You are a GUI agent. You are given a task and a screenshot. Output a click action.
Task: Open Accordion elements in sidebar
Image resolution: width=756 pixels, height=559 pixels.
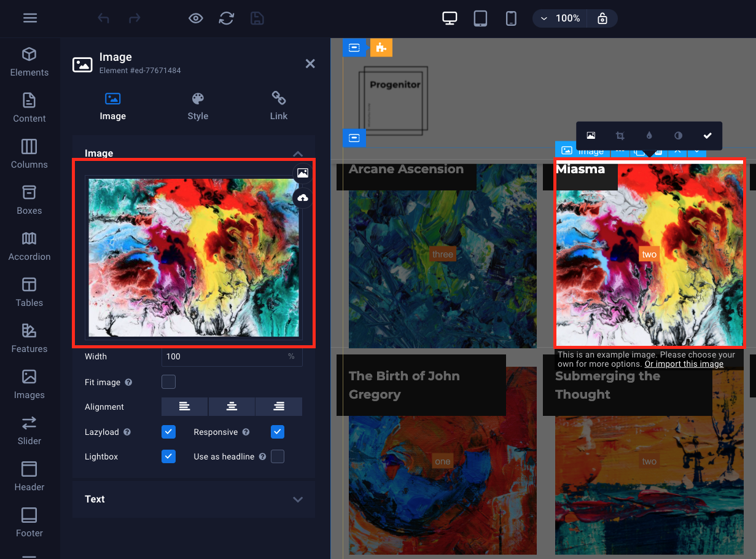click(29, 246)
